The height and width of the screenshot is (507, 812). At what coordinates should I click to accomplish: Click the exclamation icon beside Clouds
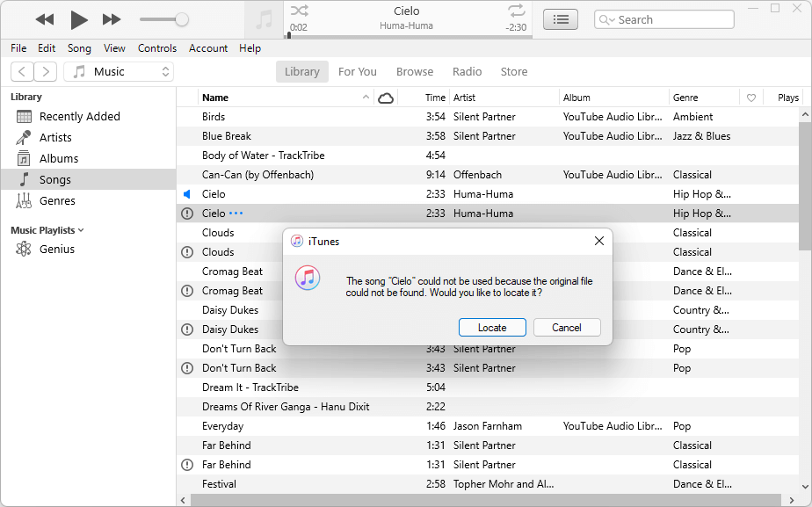click(x=187, y=252)
